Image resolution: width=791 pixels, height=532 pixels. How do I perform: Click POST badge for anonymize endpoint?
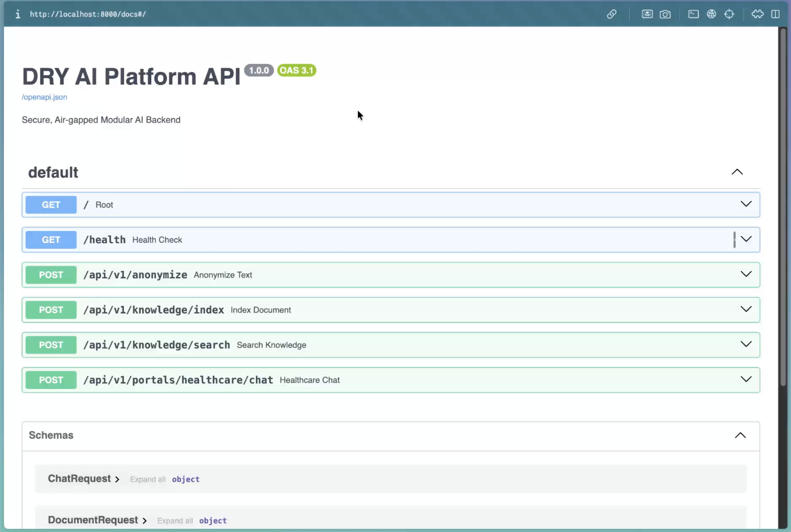pos(51,275)
